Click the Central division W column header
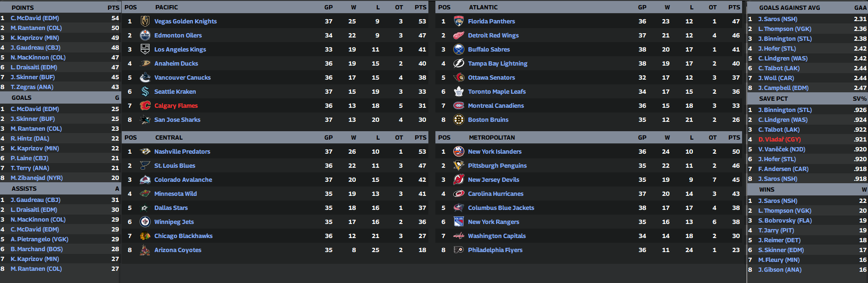Viewport: 868px width, 283px height. (353, 137)
